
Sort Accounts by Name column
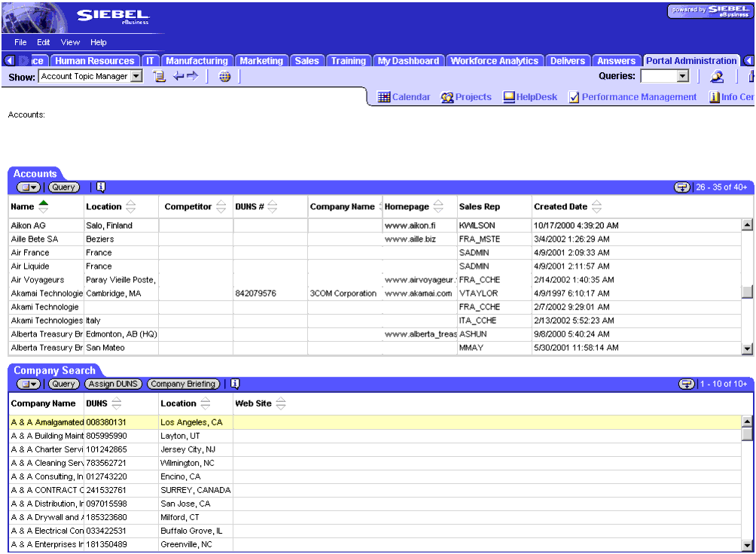click(44, 206)
